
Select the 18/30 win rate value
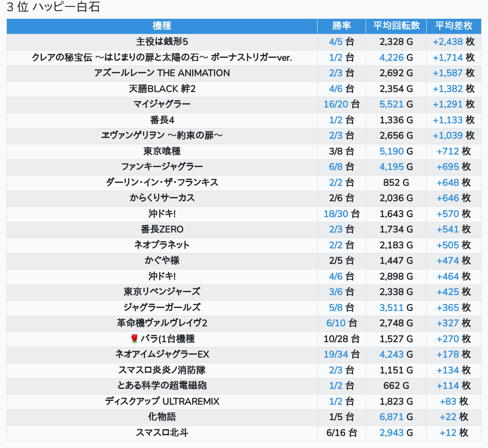click(336, 214)
